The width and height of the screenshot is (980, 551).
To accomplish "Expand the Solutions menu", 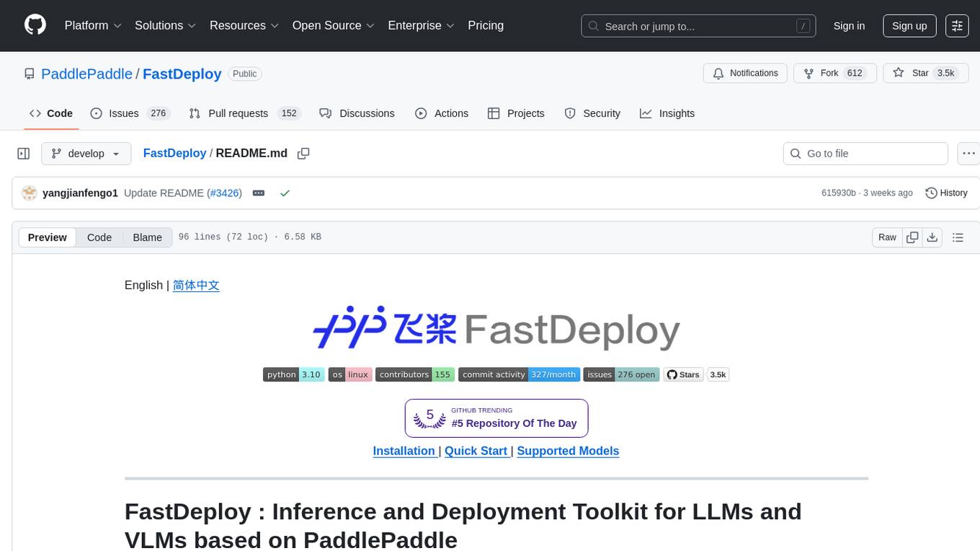I will [x=166, y=25].
